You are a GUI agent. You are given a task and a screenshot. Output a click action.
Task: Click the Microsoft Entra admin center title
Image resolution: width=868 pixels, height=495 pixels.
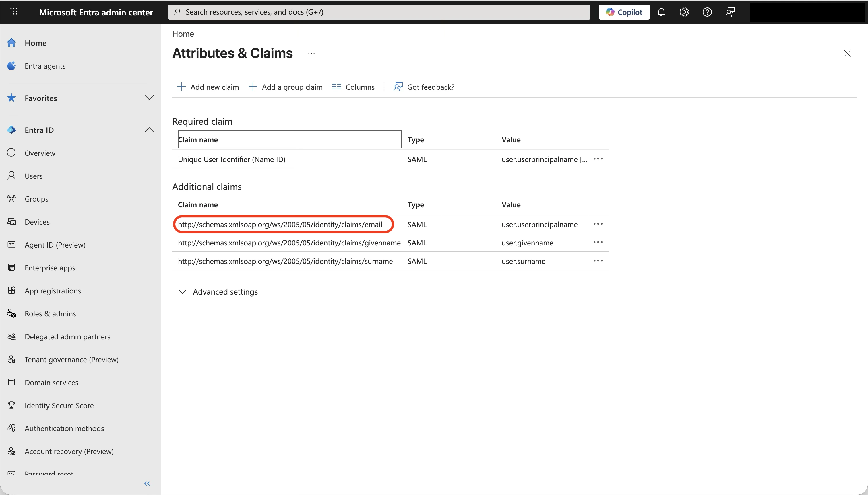pos(96,12)
